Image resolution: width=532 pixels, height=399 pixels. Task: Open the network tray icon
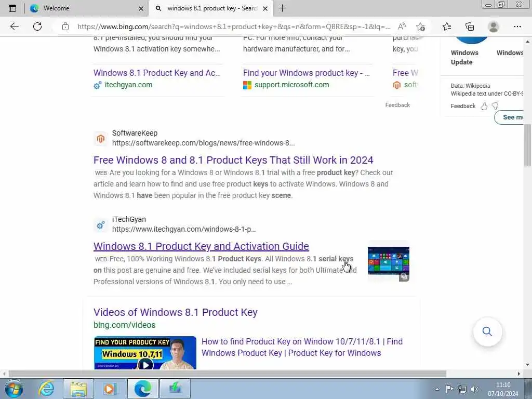tap(462, 389)
